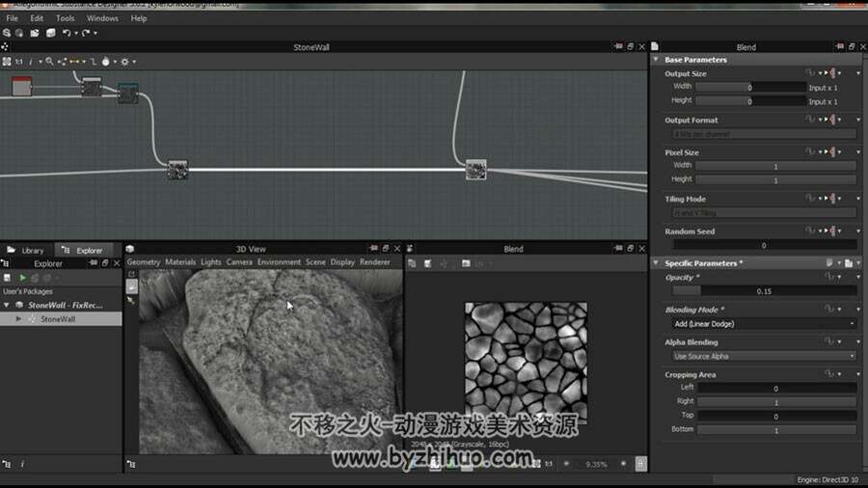Open the Windows menu
868x488 pixels.
click(102, 18)
